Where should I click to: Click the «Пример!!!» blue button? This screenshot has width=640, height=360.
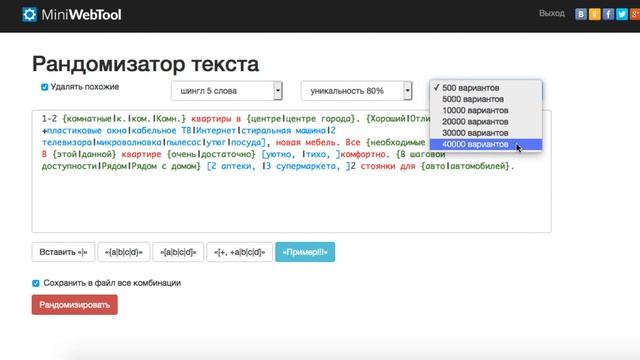click(x=305, y=252)
